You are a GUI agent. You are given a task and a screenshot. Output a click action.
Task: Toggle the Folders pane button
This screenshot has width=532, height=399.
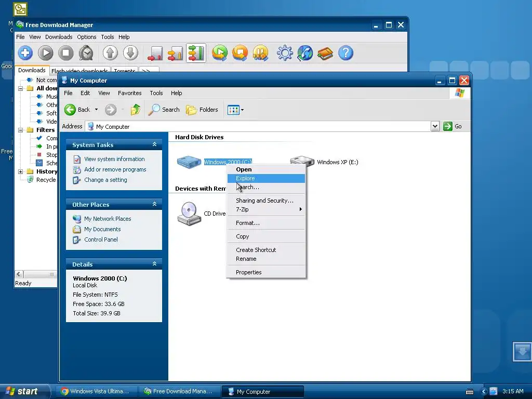(202, 110)
